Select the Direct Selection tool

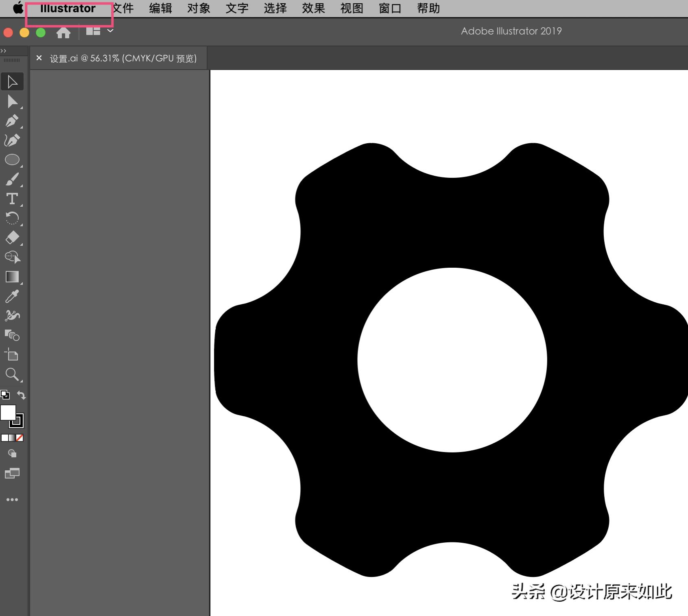point(13,101)
